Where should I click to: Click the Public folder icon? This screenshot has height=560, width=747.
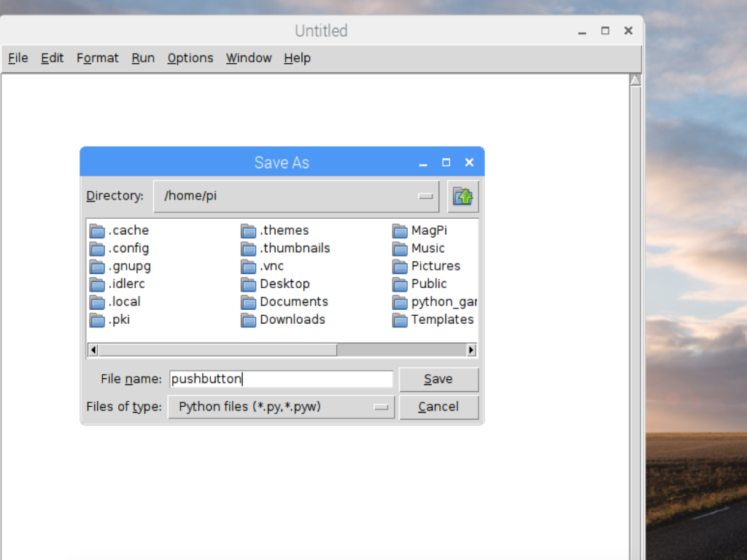[400, 284]
